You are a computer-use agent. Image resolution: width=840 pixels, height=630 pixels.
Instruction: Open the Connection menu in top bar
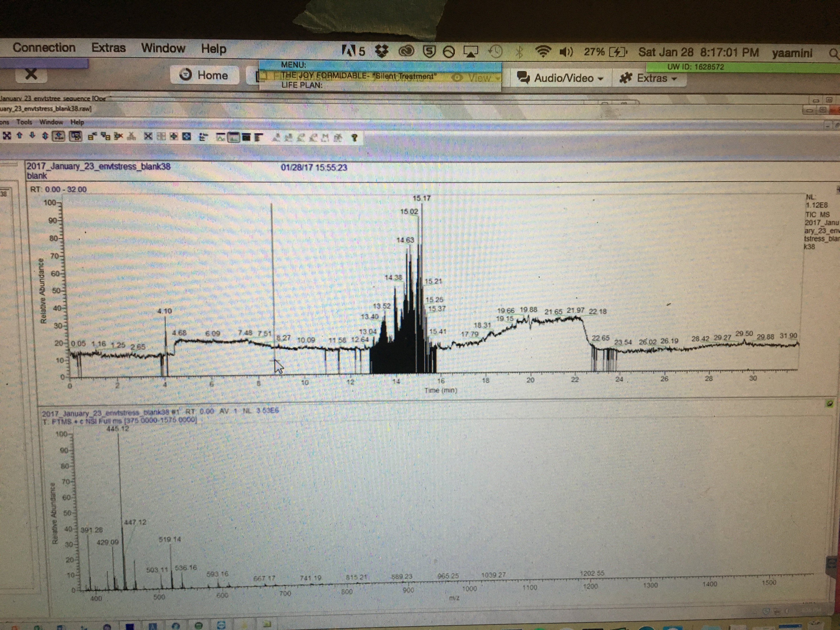44,48
